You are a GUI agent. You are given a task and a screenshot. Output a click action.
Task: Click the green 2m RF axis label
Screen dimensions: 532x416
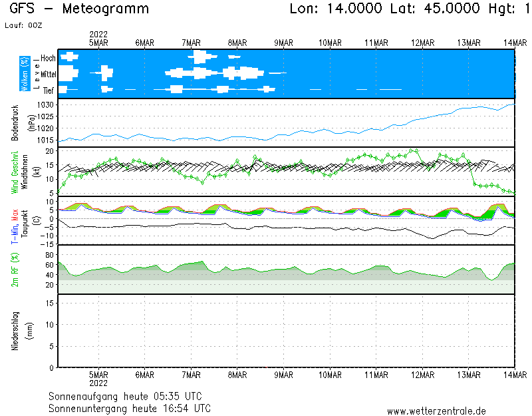15,269
